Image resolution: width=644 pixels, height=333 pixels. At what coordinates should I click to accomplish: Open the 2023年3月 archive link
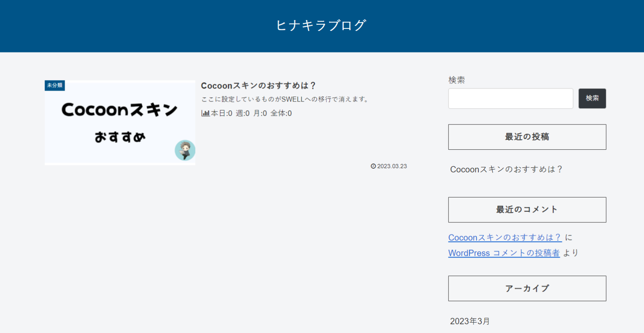470,321
